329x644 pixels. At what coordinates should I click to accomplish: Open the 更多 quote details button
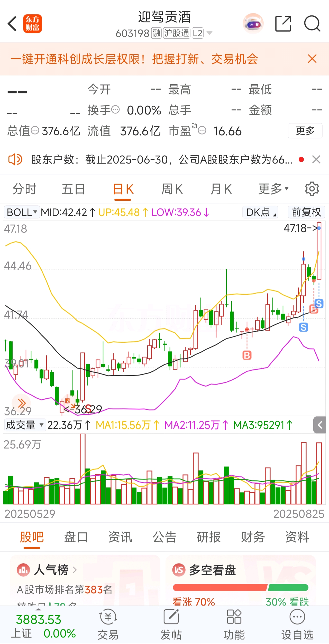(x=305, y=131)
